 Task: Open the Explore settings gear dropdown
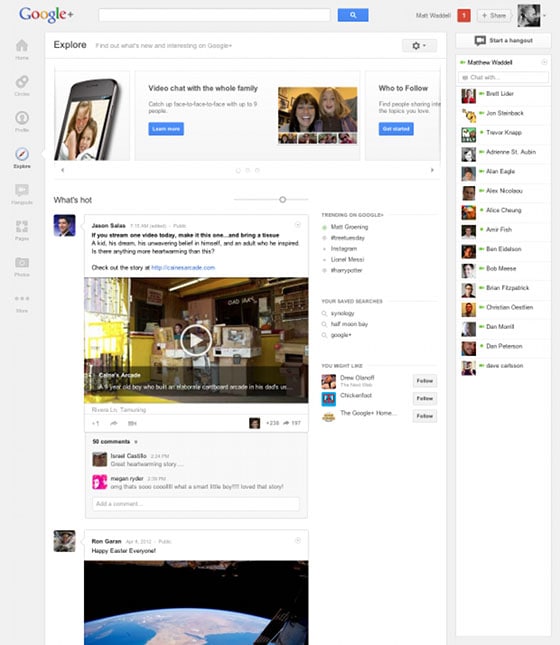point(419,46)
